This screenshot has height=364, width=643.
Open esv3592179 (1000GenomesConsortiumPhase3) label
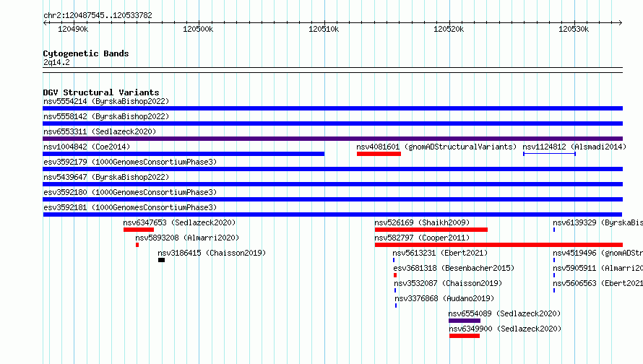click(130, 162)
